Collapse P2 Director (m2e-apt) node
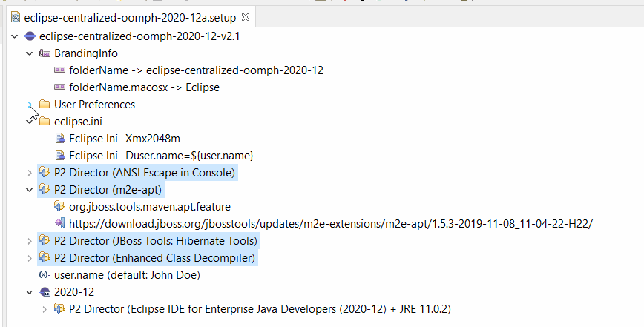This screenshot has height=327, width=644. (29, 190)
